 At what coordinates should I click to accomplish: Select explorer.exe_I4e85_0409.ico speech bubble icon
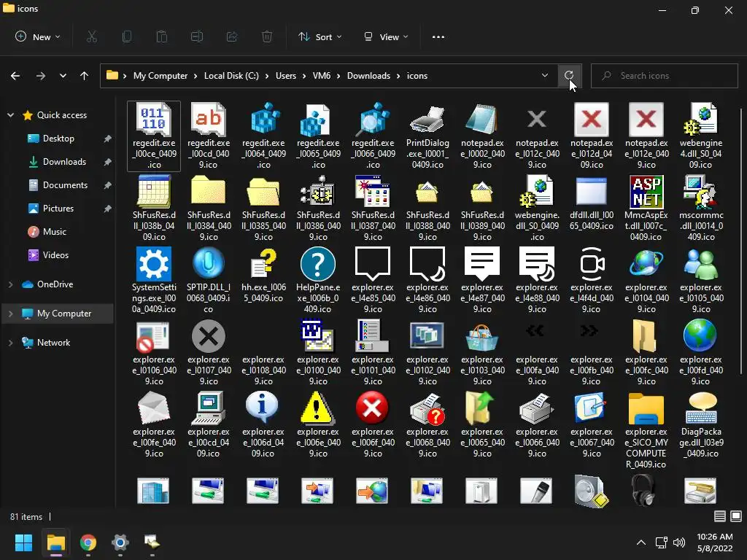tap(373, 280)
